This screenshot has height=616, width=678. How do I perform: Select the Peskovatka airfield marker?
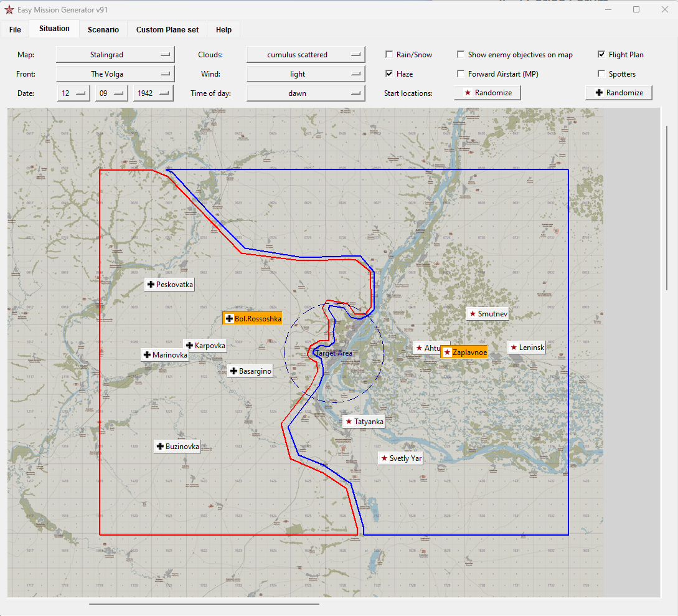pyautogui.click(x=169, y=284)
